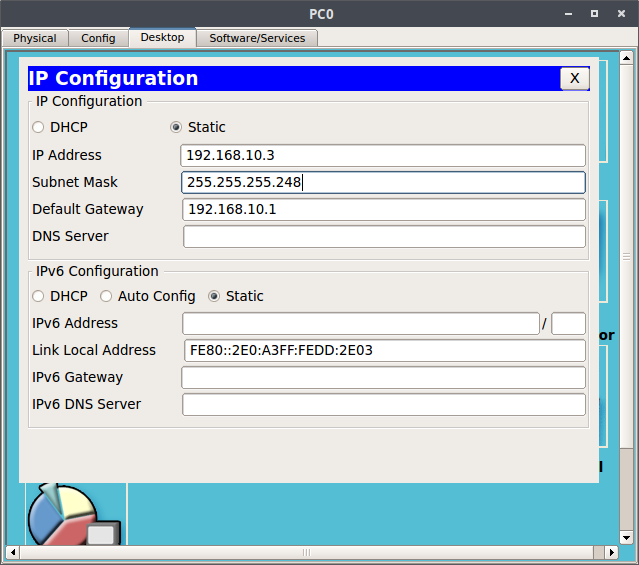Open the Software/Services tab
This screenshot has height=565, width=639.
tap(257, 38)
